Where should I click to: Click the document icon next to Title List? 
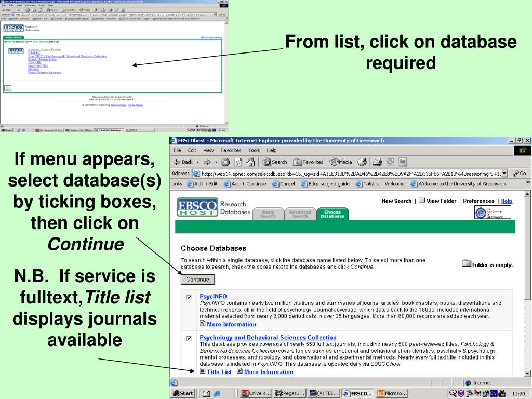[203, 371]
